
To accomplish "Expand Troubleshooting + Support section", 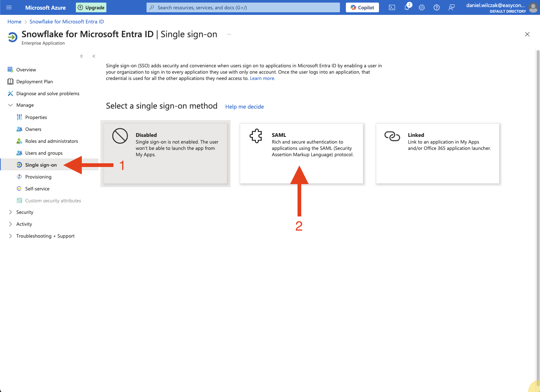I will (45, 236).
